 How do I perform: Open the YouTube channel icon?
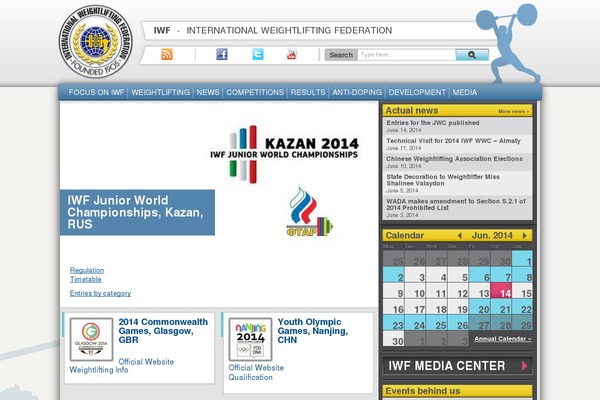(292, 54)
